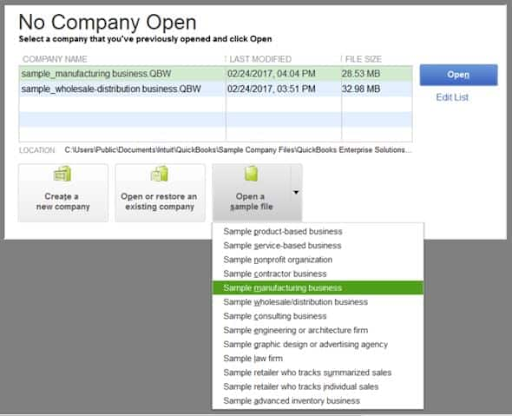Click the Open a sample file label

tap(251, 201)
